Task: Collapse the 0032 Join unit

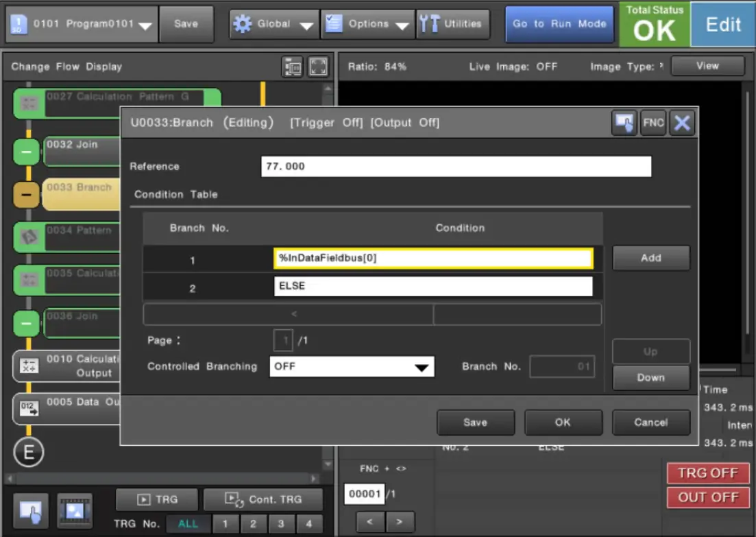Action: (x=27, y=152)
